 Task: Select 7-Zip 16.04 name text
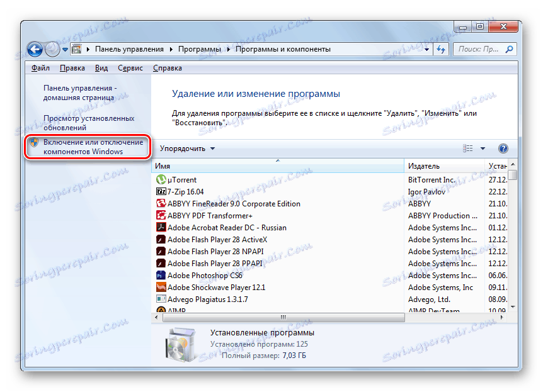[x=186, y=191]
